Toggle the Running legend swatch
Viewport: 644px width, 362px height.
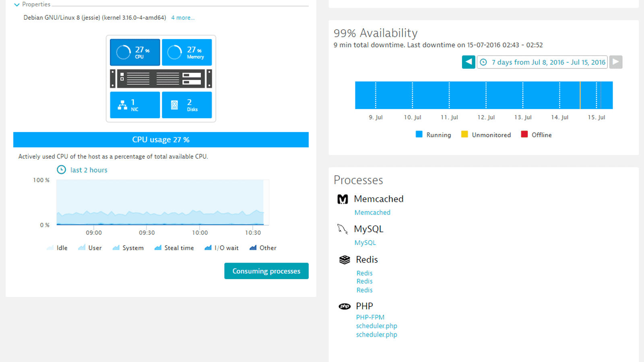tap(419, 134)
